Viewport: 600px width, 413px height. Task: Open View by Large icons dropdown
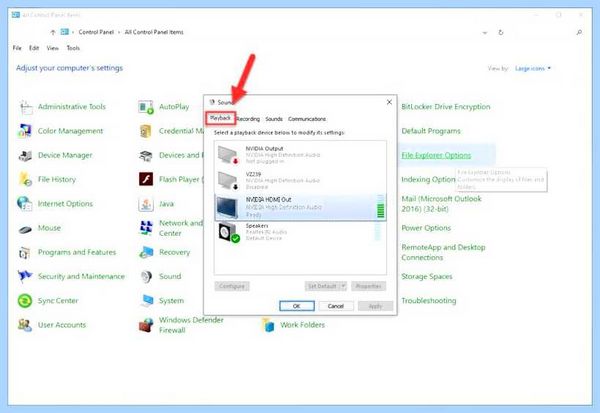click(x=533, y=69)
